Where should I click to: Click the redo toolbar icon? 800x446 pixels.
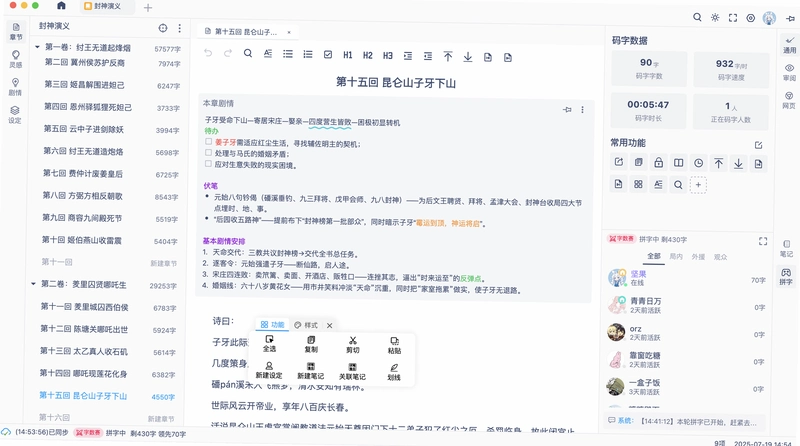click(228, 53)
